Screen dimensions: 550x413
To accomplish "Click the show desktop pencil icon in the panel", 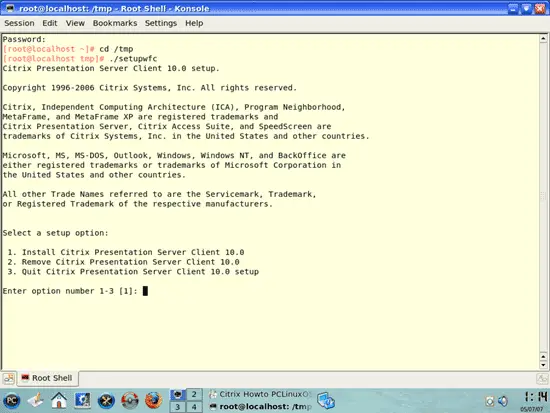I will [36, 400].
